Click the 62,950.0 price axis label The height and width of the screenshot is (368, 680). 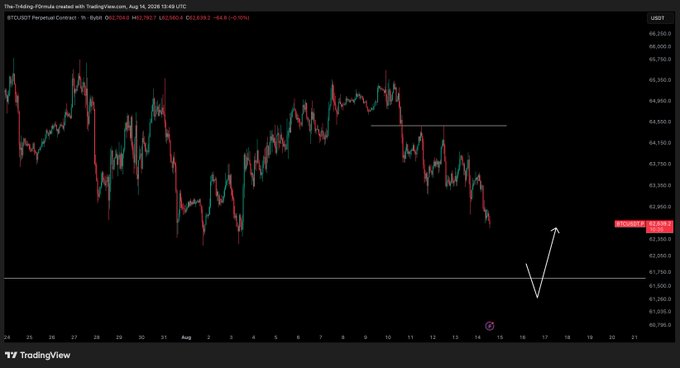click(660, 207)
